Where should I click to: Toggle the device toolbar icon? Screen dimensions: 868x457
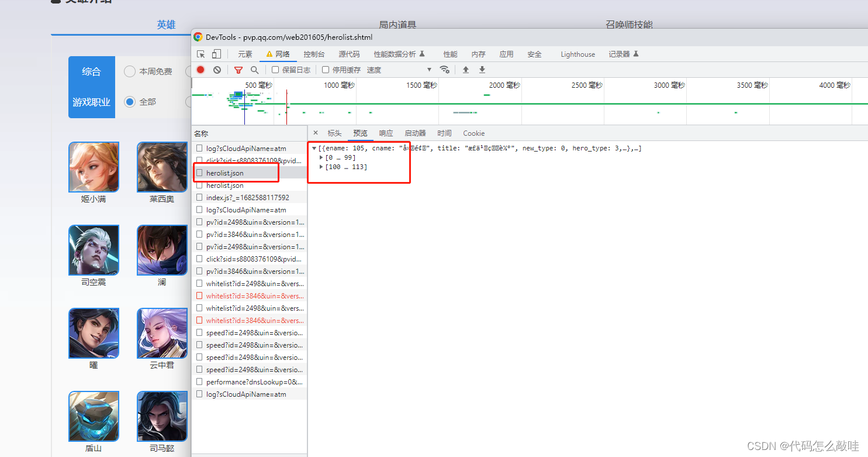click(216, 54)
